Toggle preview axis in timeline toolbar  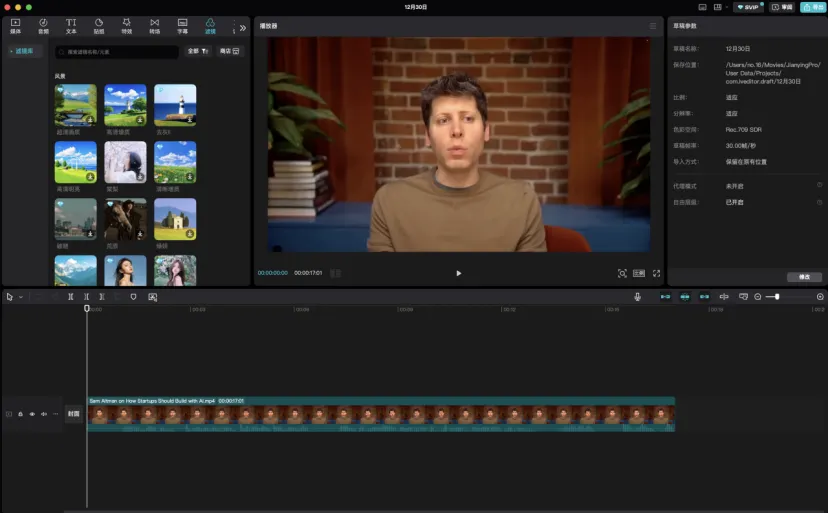(724, 297)
